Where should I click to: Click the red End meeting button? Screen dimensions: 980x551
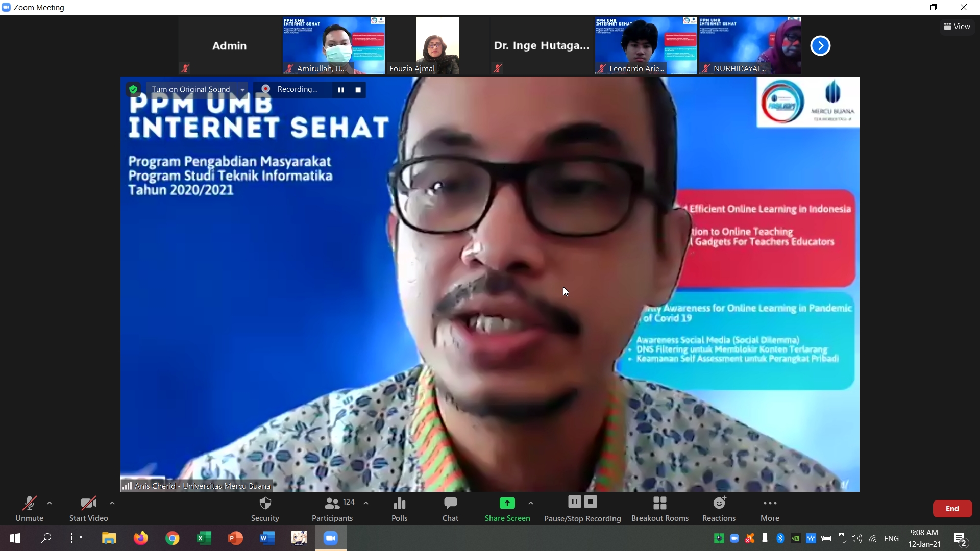point(952,509)
